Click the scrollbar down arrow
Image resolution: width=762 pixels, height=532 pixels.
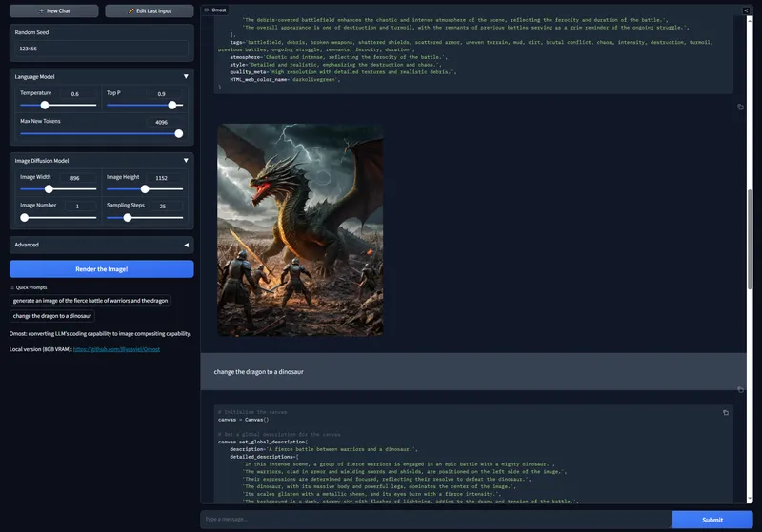click(x=750, y=499)
